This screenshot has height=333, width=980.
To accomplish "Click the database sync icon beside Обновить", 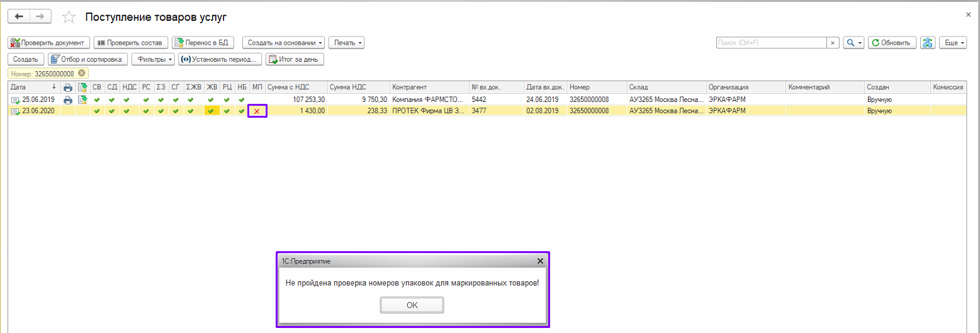I will [x=927, y=43].
